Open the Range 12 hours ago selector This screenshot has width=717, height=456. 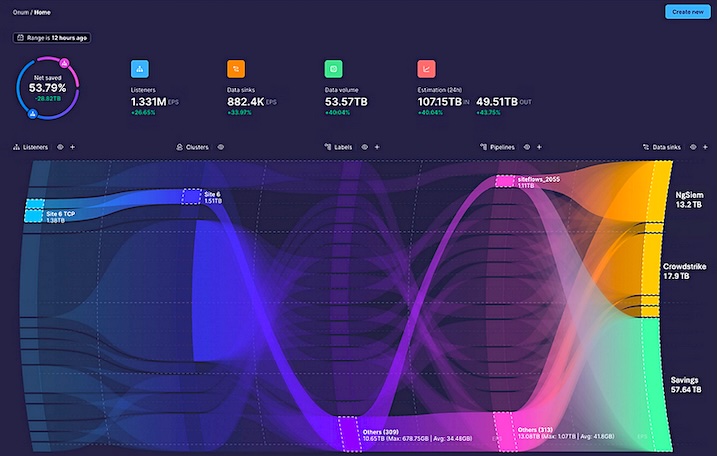[x=51, y=38]
